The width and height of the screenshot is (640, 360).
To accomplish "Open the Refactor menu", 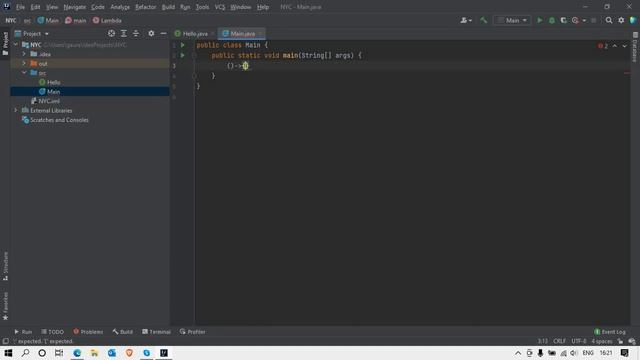I will pyautogui.click(x=145, y=7).
